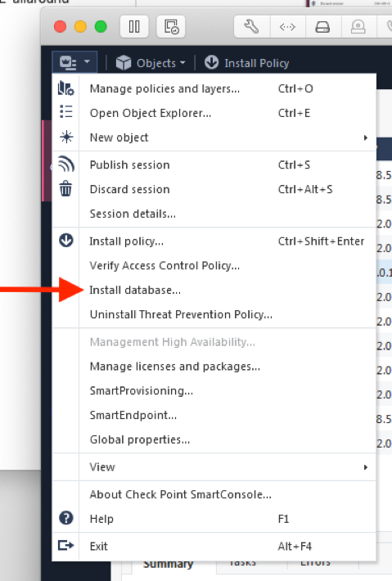Image resolution: width=392 pixels, height=581 pixels.
Task: Click the user camera toolbar icon
Action: click(358, 27)
